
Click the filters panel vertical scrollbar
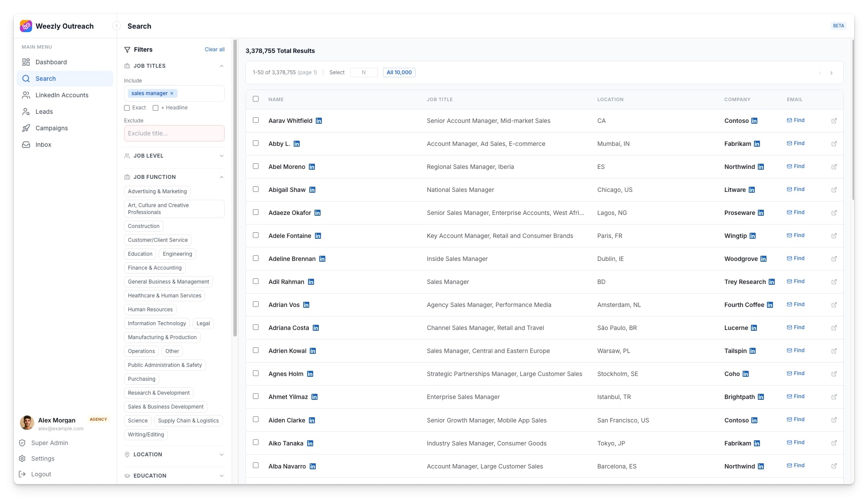(235, 188)
